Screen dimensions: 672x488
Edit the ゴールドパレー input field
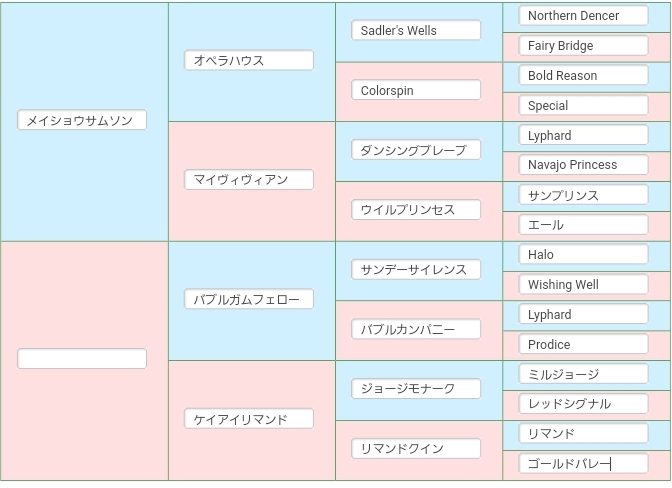click(584, 464)
